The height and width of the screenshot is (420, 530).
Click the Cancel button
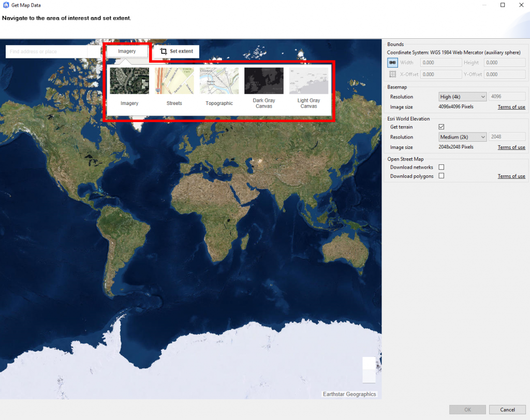pos(507,410)
